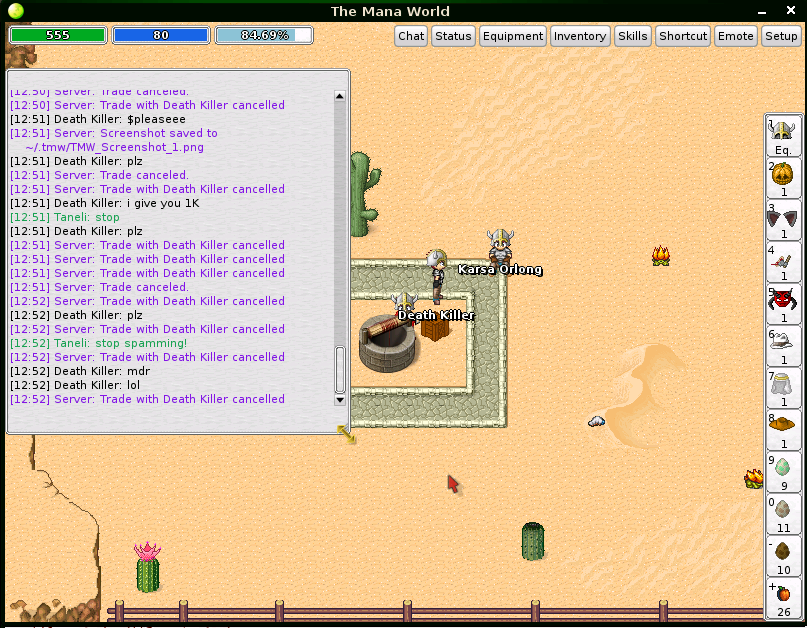Pick up the white item on the sand
This screenshot has height=628, width=807.
(596, 422)
